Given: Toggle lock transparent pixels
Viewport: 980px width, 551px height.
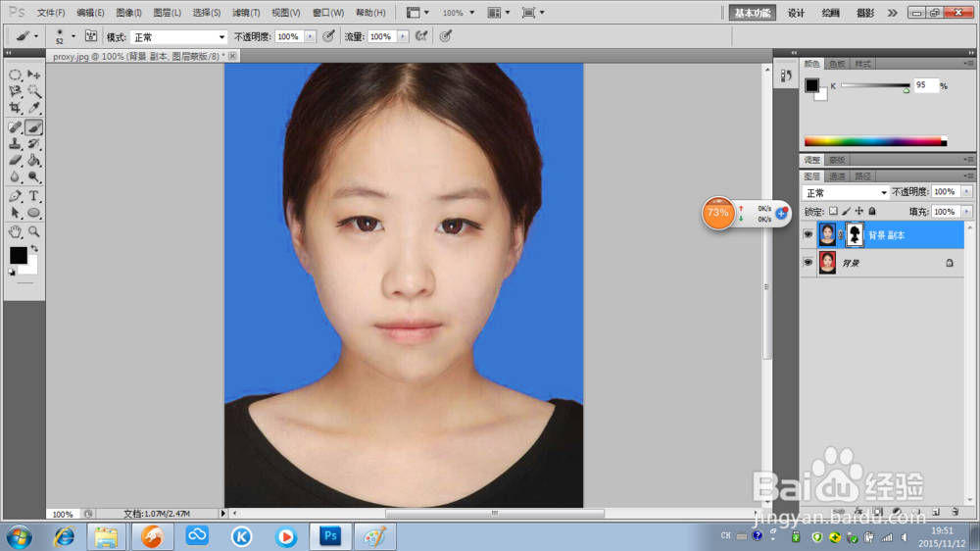Looking at the screenshot, I should (833, 212).
